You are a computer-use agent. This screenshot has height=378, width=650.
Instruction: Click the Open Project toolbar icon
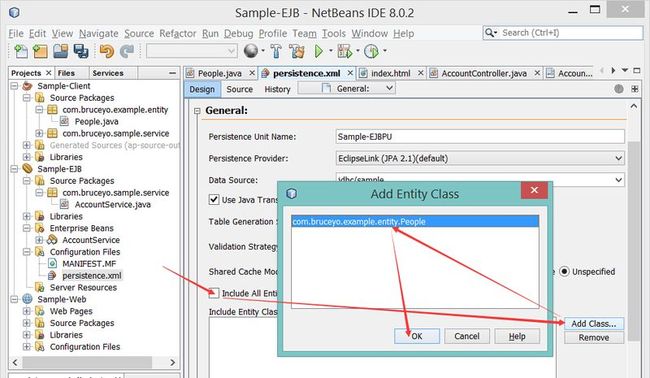(61, 51)
